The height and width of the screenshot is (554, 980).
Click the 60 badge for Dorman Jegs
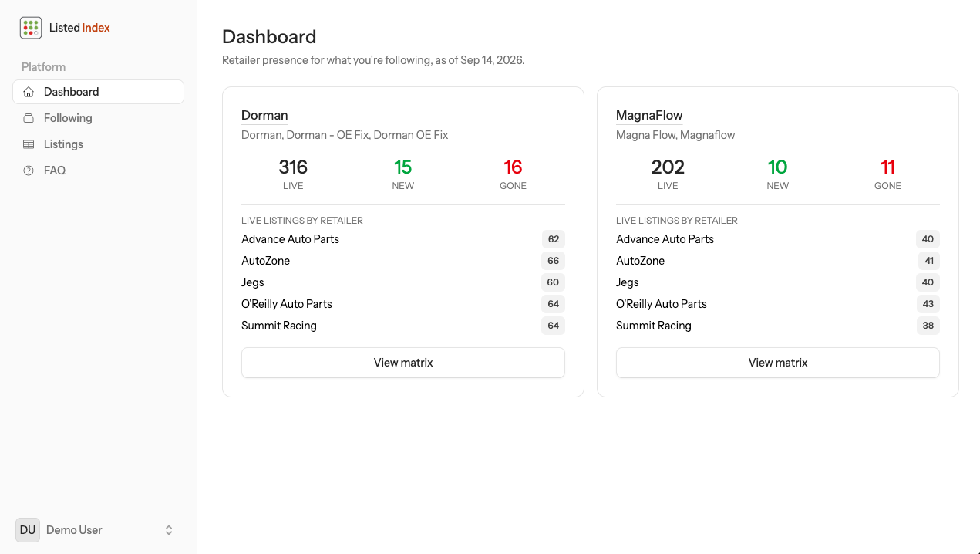553,282
